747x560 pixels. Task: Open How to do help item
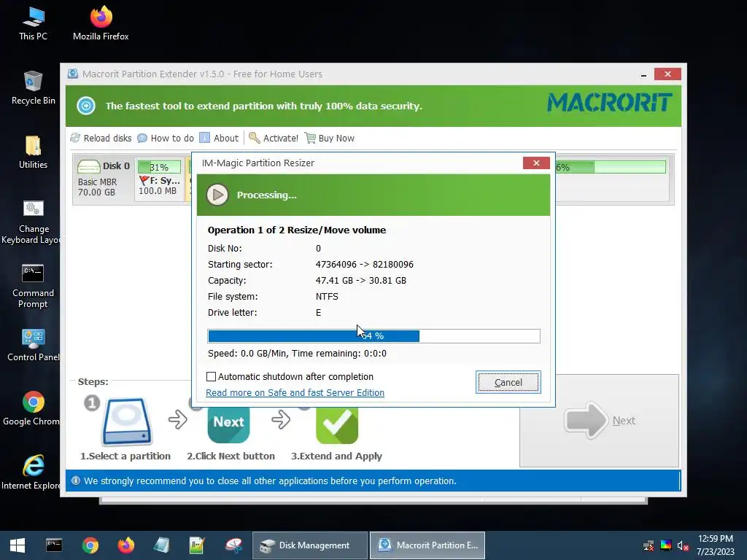pyautogui.click(x=166, y=138)
